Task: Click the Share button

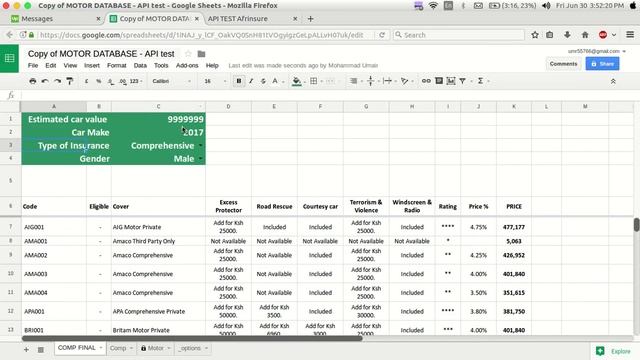Action: click(602, 64)
